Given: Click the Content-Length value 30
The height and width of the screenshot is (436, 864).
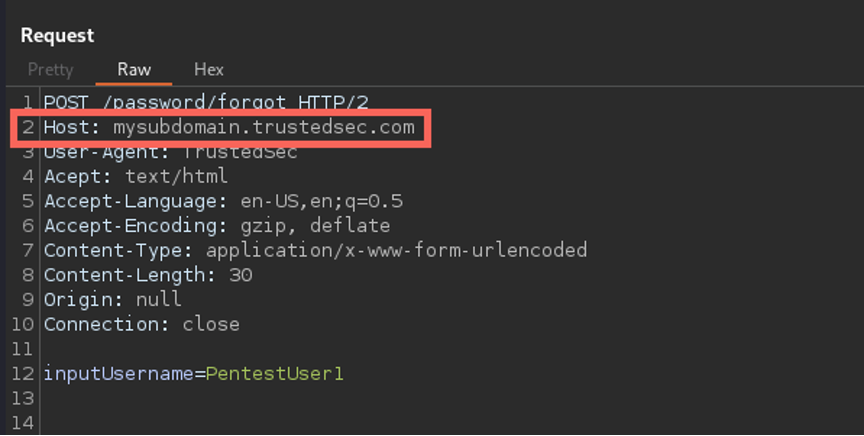Looking at the screenshot, I should click(x=241, y=275).
